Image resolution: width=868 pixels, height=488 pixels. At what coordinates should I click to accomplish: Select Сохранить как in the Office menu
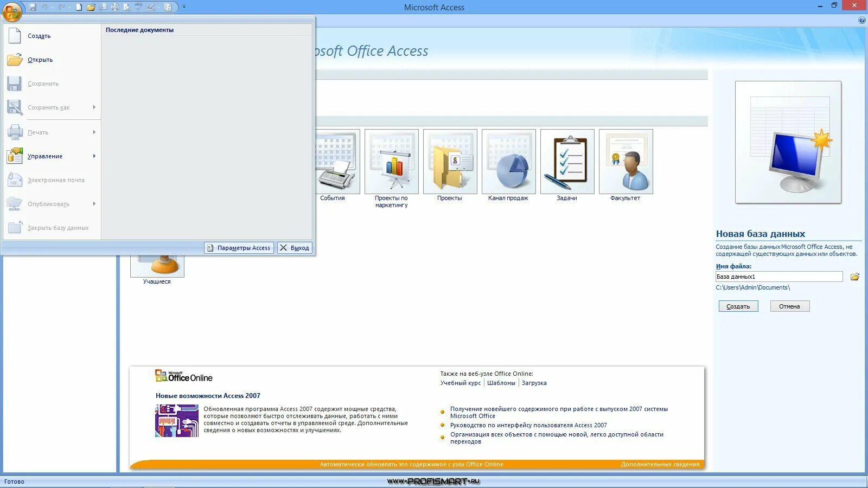[52, 107]
